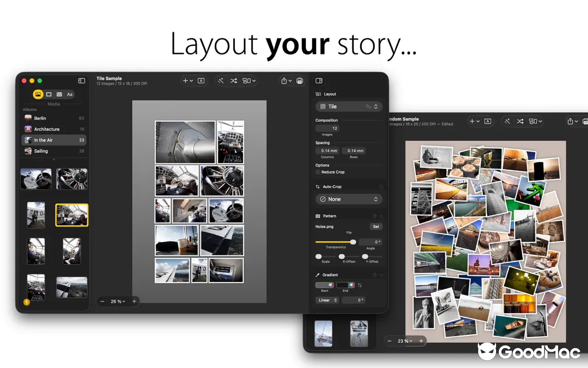Select the Aa text media icon

(x=70, y=94)
